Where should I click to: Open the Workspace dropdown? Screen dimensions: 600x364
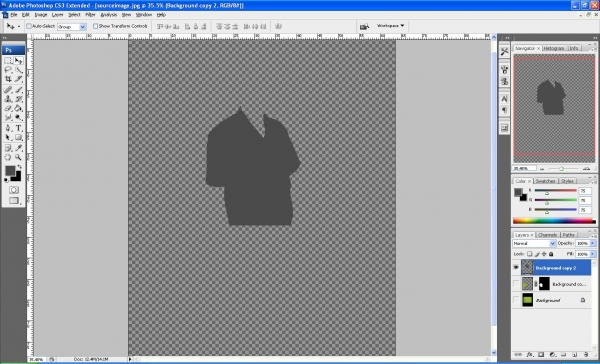tap(390, 26)
